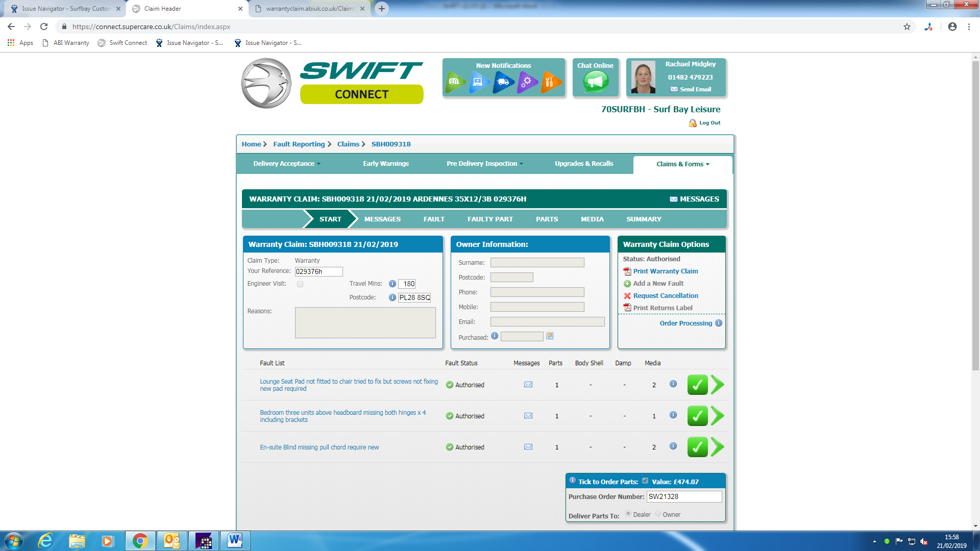Click green arrow for Lounge Seat Pad fault

point(718,385)
